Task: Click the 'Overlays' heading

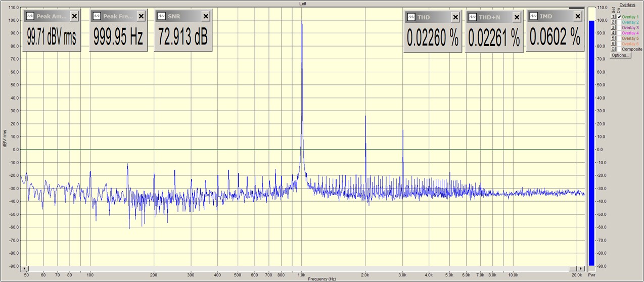Action: [627, 5]
